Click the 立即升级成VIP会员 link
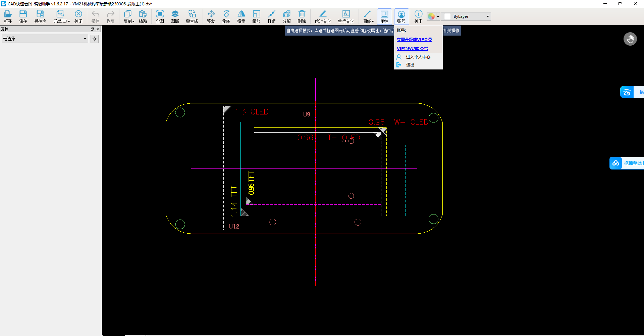This screenshot has height=336, width=644. (414, 39)
